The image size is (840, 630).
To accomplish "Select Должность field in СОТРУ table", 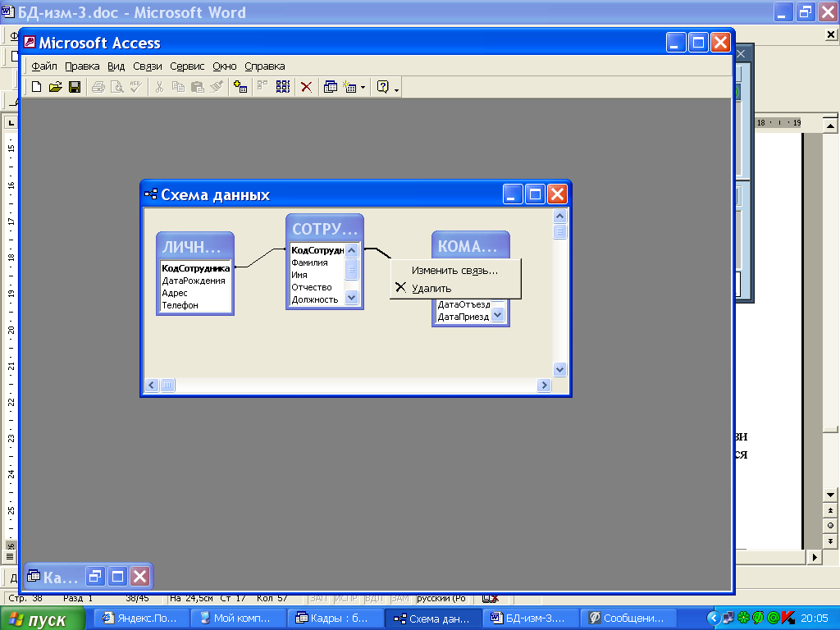I will tap(317, 299).
